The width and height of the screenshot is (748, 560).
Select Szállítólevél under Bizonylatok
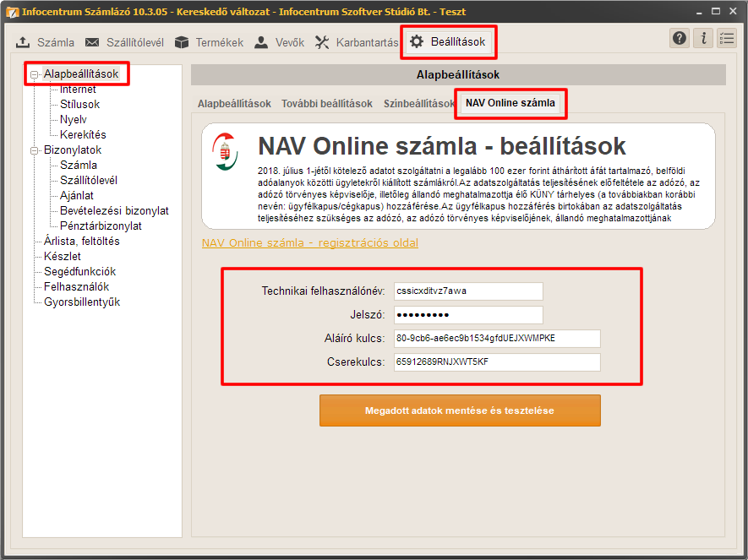point(89,181)
